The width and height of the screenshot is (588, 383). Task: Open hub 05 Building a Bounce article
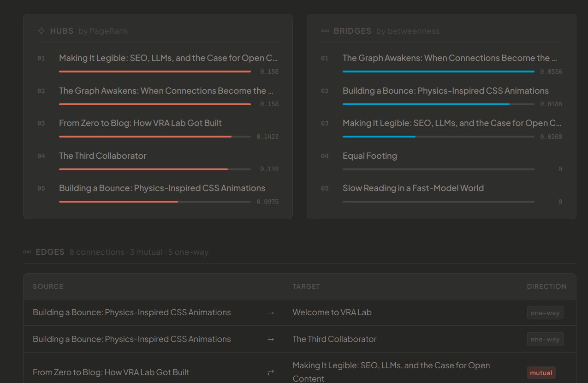click(162, 188)
